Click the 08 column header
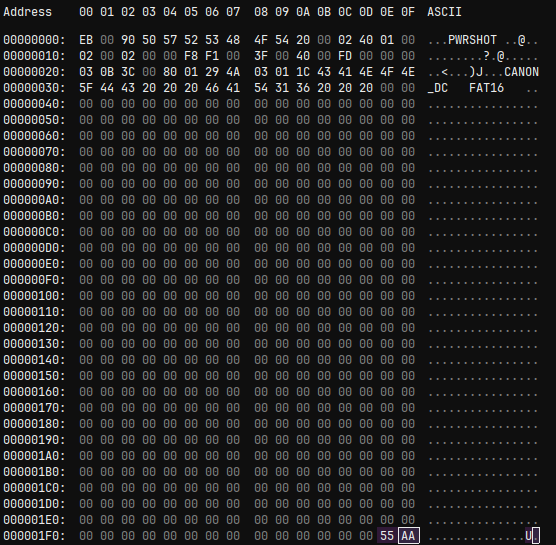The height and width of the screenshot is (545, 556). pyautogui.click(x=261, y=12)
